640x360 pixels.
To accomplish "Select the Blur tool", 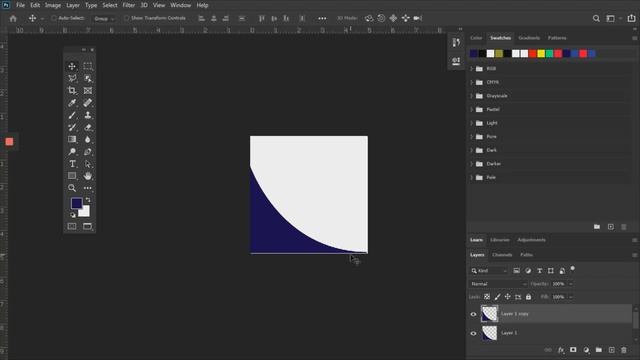I will pyautogui.click(x=88, y=140).
